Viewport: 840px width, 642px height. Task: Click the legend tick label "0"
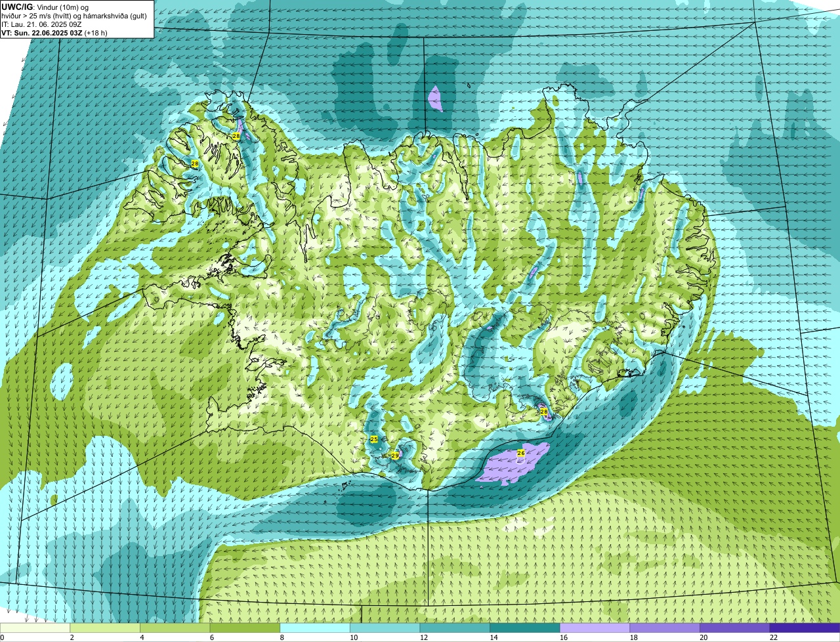coord(3,637)
